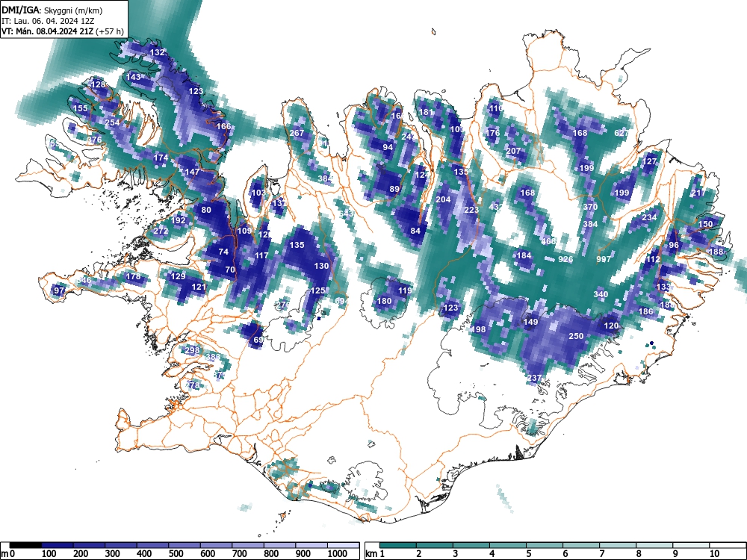
Task: Click the km legend swatch between 1 and 2
Action: [x=398, y=545]
